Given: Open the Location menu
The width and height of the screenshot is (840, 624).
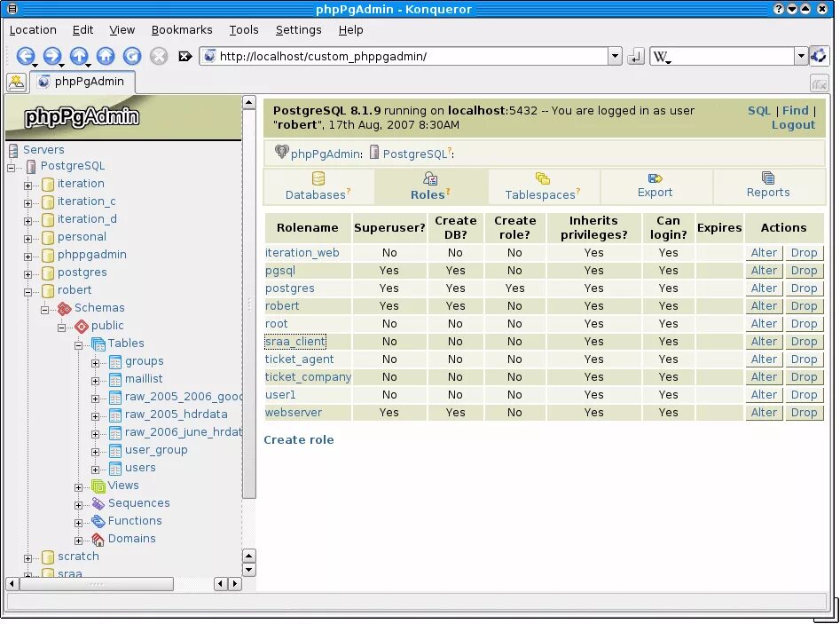Looking at the screenshot, I should pos(33,30).
